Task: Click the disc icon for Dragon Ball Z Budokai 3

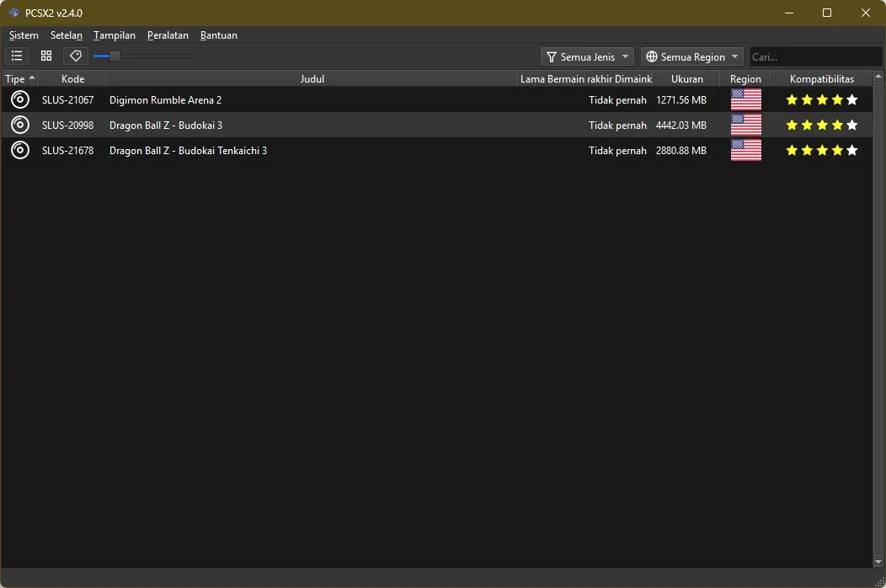Action: point(20,126)
